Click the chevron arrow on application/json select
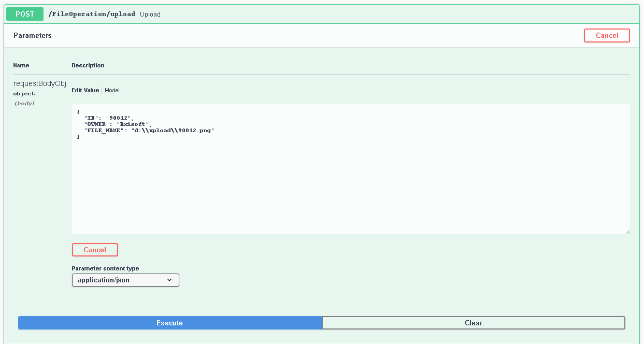 pyautogui.click(x=169, y=280)
